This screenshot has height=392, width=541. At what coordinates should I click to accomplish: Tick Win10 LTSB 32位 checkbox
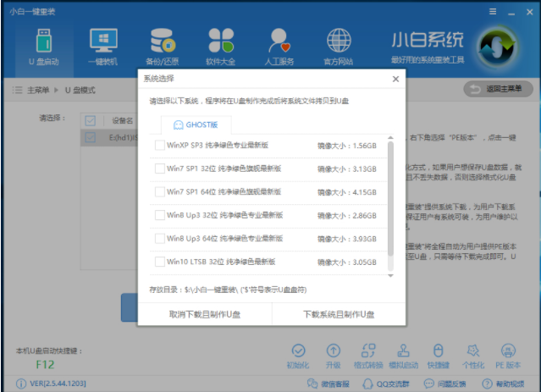click(x=160, y=262)
